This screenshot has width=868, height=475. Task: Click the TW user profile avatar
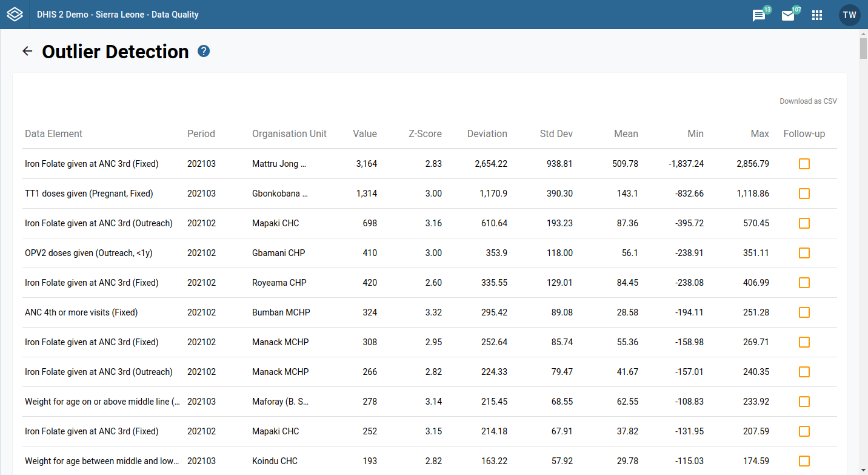(x=849, y=15)
